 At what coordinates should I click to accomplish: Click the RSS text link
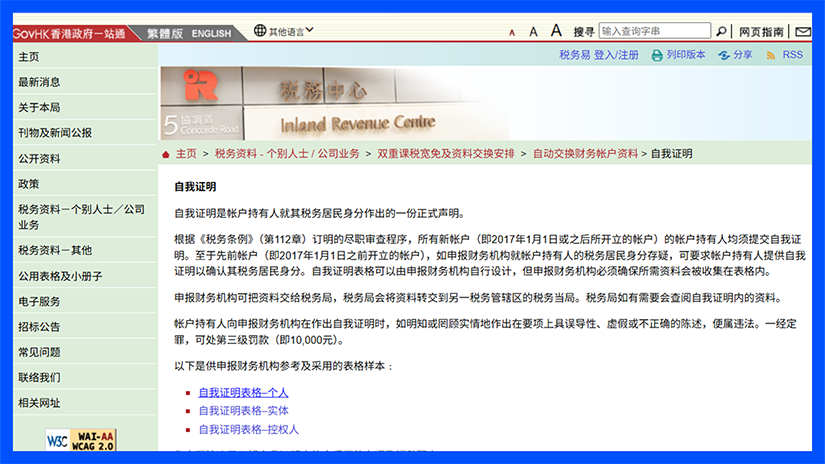click(x=792, y=55)
